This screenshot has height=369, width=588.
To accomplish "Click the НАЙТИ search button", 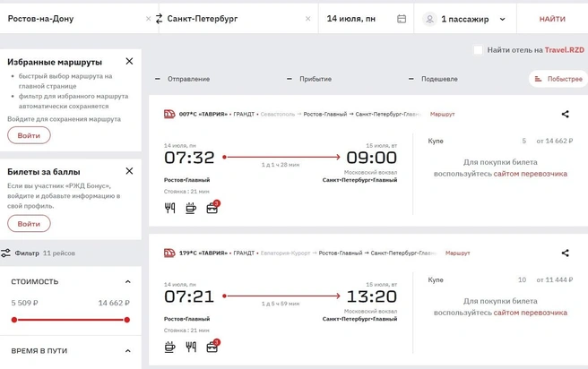I will coord(552,19).
